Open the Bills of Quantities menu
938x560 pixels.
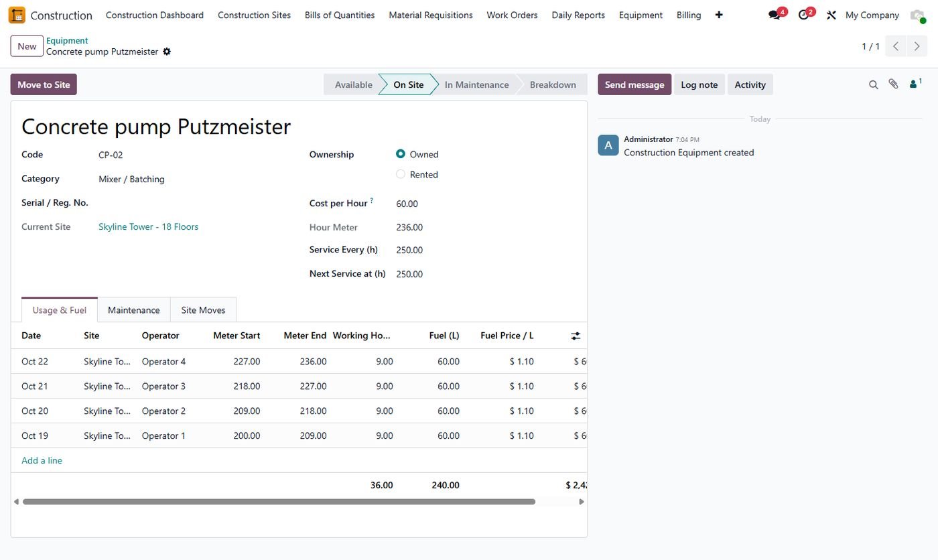[340, 15]
